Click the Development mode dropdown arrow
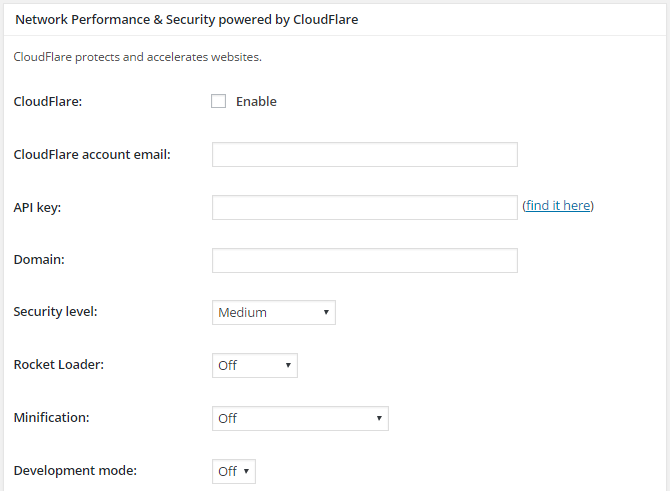 pyautogui.click(x=246, y=471)
